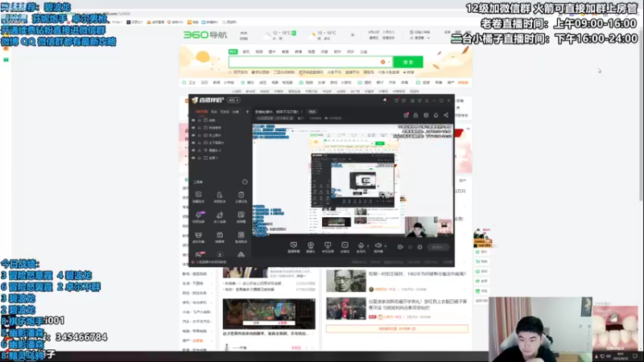This screenshot has width=644, height=362.
Task: Open the 主播任务 checklist tool icon
Action: (241, 196)
